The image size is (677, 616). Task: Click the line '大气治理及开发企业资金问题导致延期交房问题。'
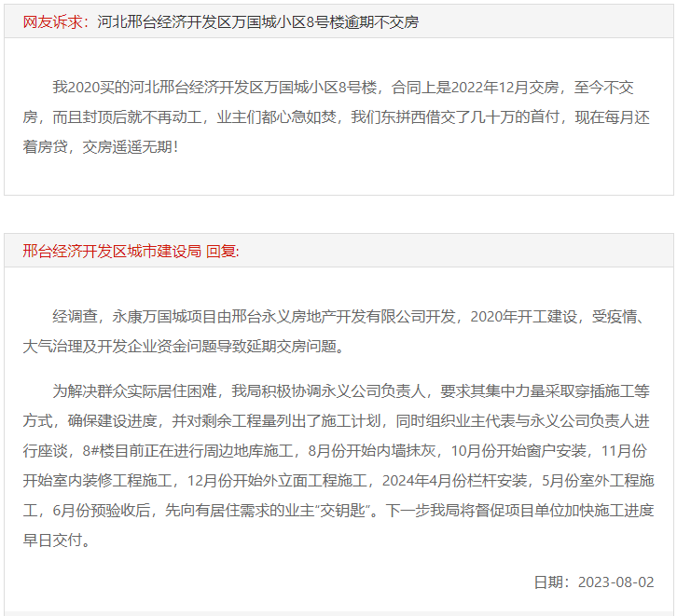tap(185, 347)
